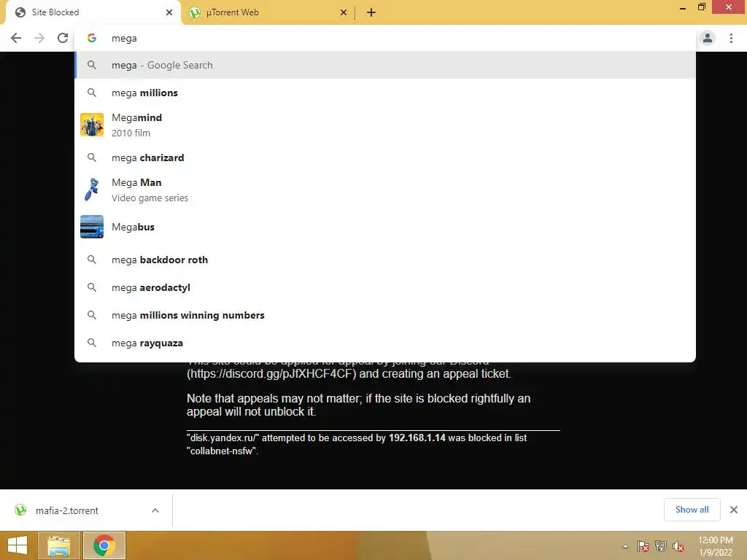Choose 'mega millions winning numbers' suggestion
Image resolution: width=747 pixels, height=560 pixels.
(x=385, y=315)
